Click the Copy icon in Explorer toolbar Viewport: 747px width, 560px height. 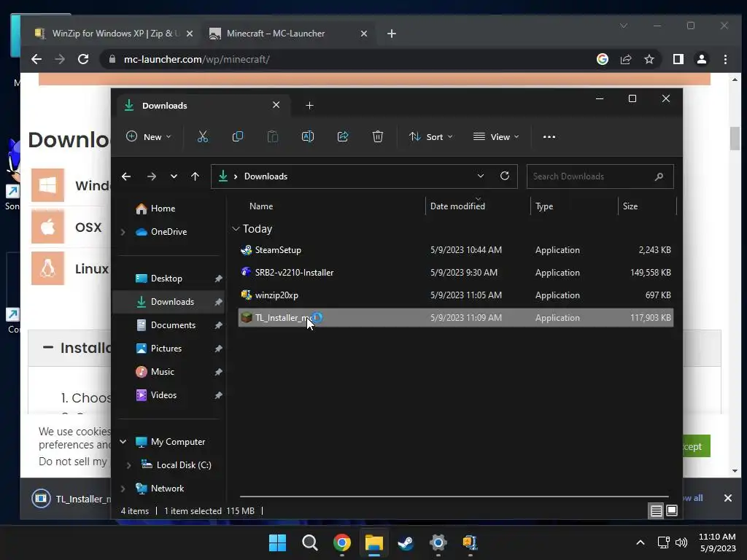pyautogui.click(x=237, y=136)
